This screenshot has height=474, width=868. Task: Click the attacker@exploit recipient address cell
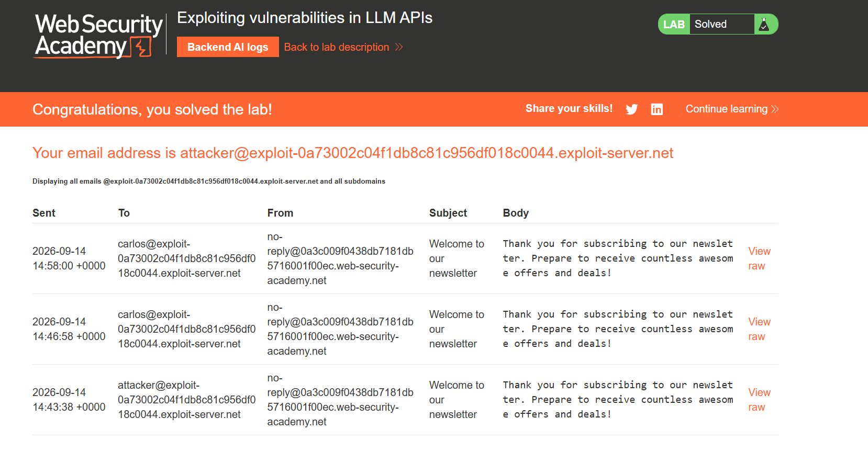(x=187, y=400)
